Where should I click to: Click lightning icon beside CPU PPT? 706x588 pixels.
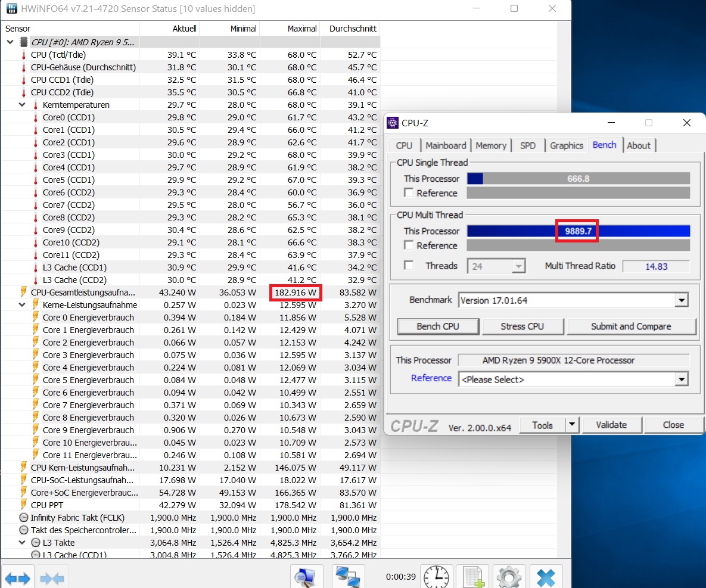pos(23,505)
